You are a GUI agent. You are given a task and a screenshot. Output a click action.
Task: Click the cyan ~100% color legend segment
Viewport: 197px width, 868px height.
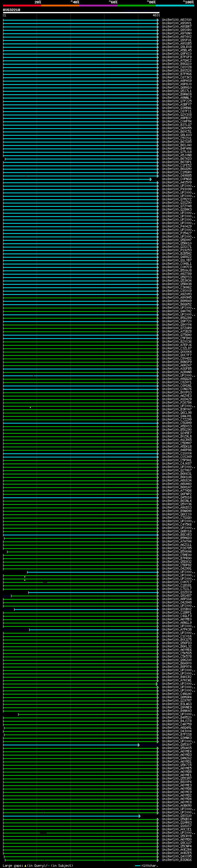click(x=175, y=6)
